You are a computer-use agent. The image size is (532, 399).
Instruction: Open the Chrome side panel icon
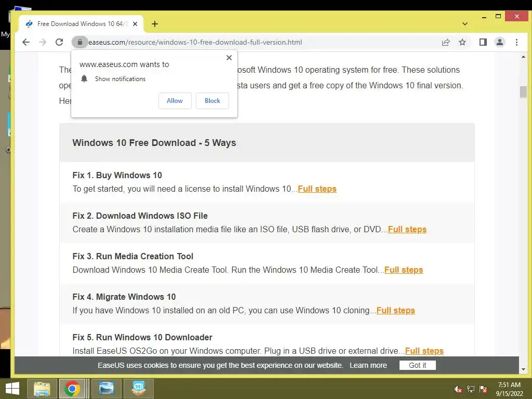point(483,42)
